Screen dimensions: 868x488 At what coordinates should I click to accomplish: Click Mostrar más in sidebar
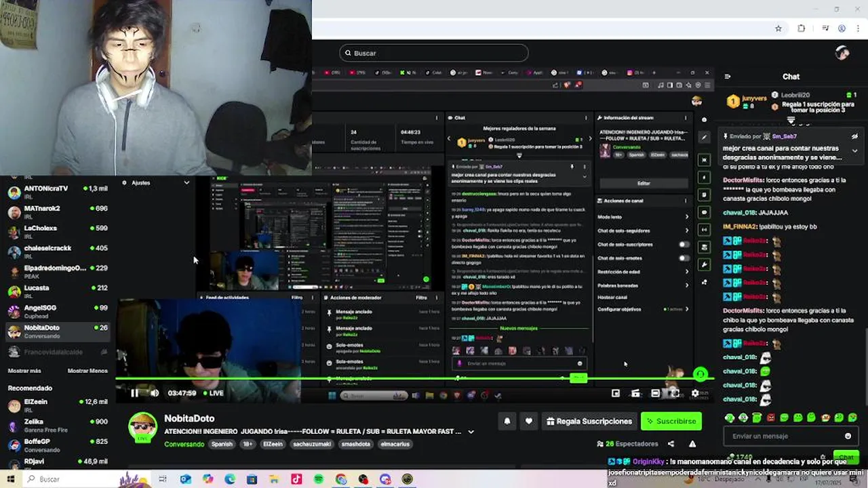click(24, 371)
